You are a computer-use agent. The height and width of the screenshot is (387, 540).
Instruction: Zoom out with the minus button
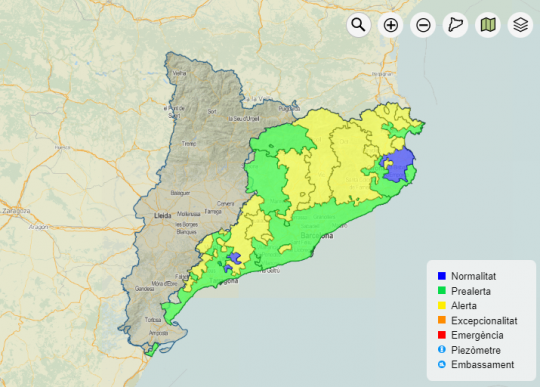(x=423, y=25)
